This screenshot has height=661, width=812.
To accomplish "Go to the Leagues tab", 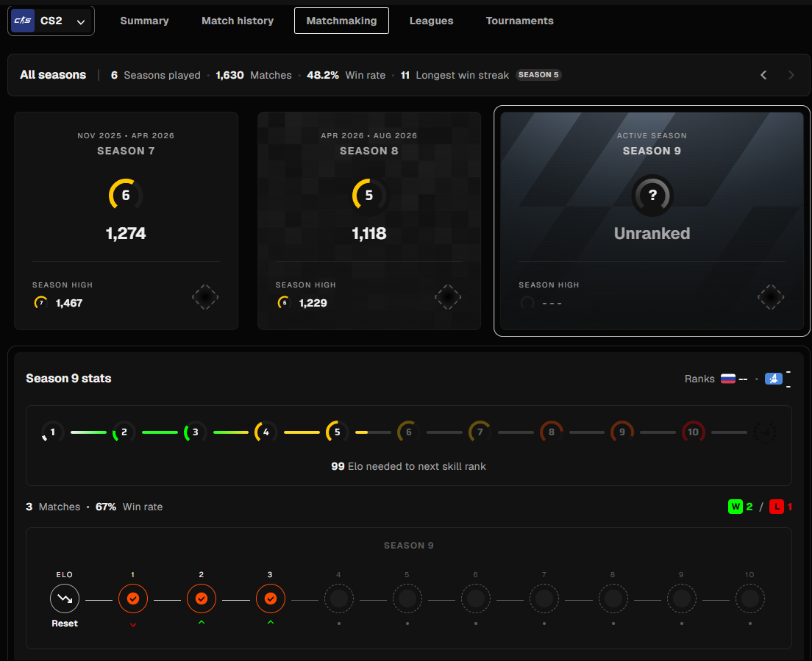I will [431, 21].
